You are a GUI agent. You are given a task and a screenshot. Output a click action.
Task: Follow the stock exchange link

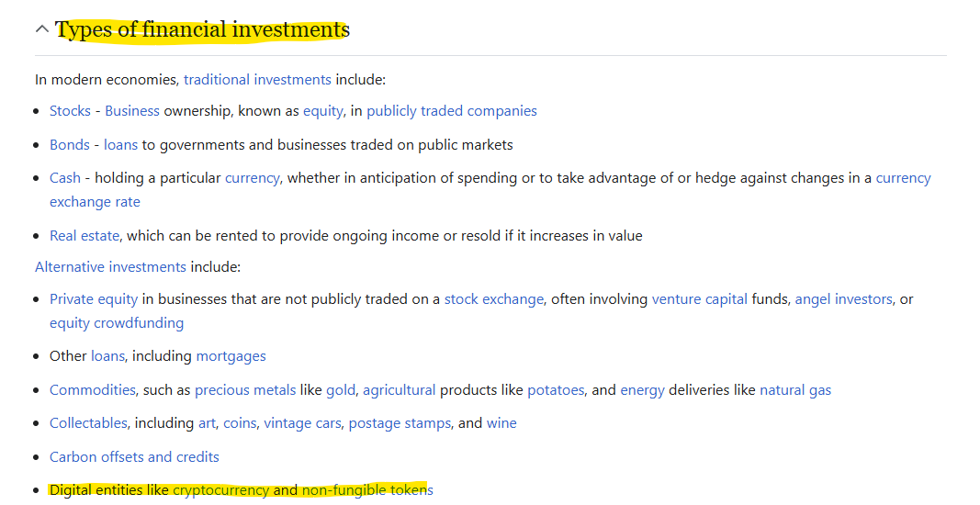coord(494,298)
